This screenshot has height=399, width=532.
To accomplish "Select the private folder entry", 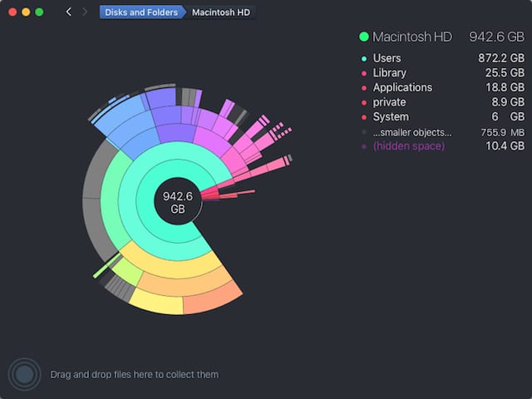I will tap(389, 102).
